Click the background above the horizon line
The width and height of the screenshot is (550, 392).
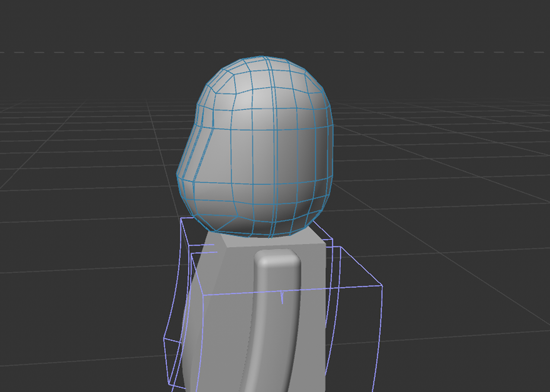click(x=432, y=26)
